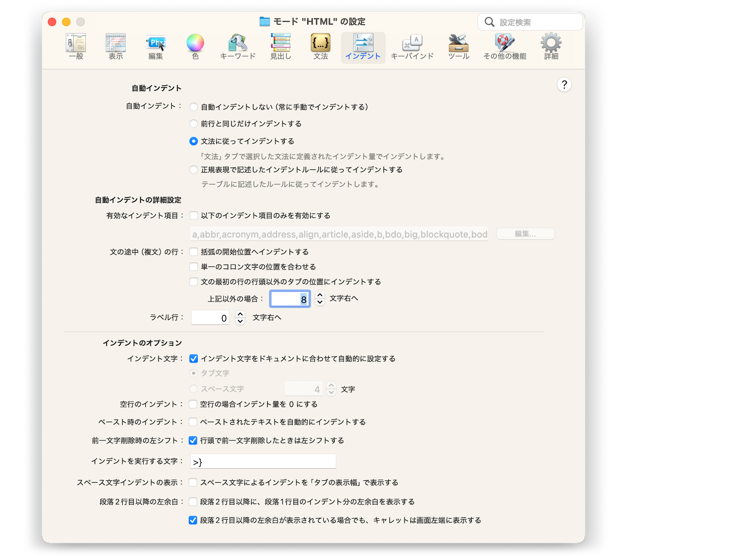Click the help question mark button
Screen dimensions: 756x556
564,85
